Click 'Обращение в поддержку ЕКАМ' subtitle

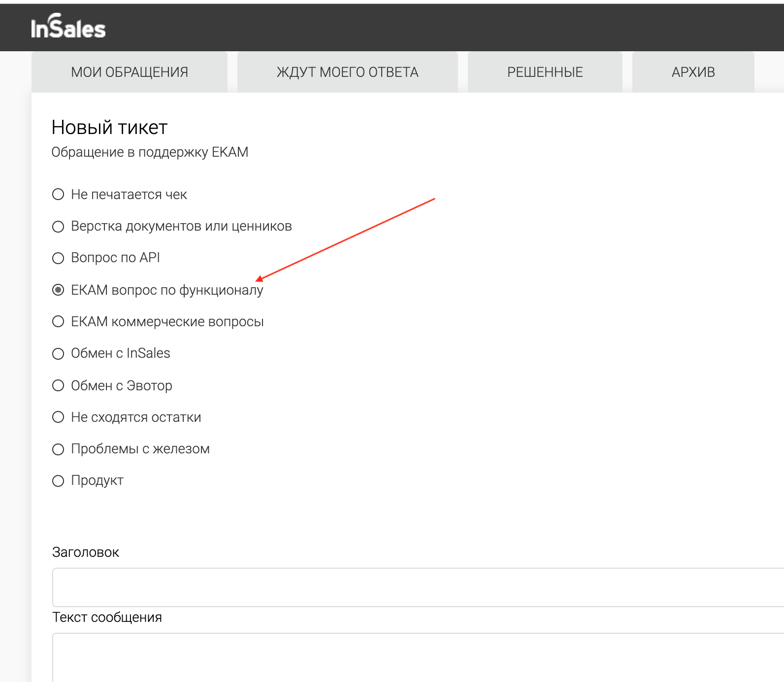click(150, 152)
